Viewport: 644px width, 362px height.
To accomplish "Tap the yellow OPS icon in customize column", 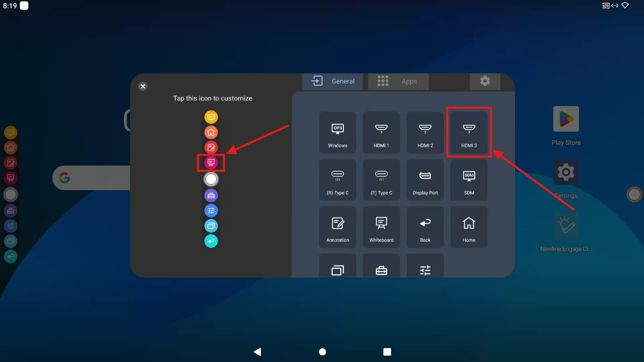I will point(211,117).
